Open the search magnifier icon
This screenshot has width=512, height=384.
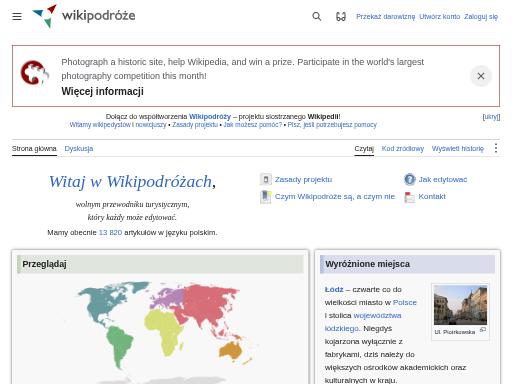(x=317, y=16)
